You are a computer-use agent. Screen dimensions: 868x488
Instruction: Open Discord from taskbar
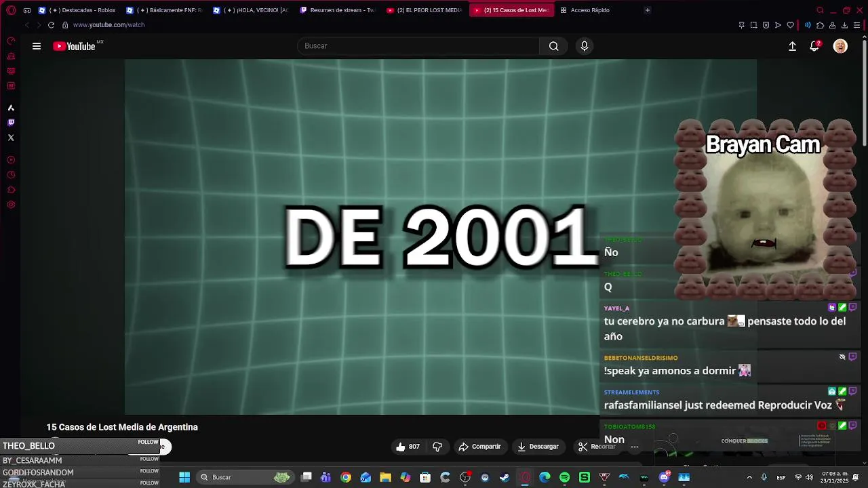[x=664, y=477]
